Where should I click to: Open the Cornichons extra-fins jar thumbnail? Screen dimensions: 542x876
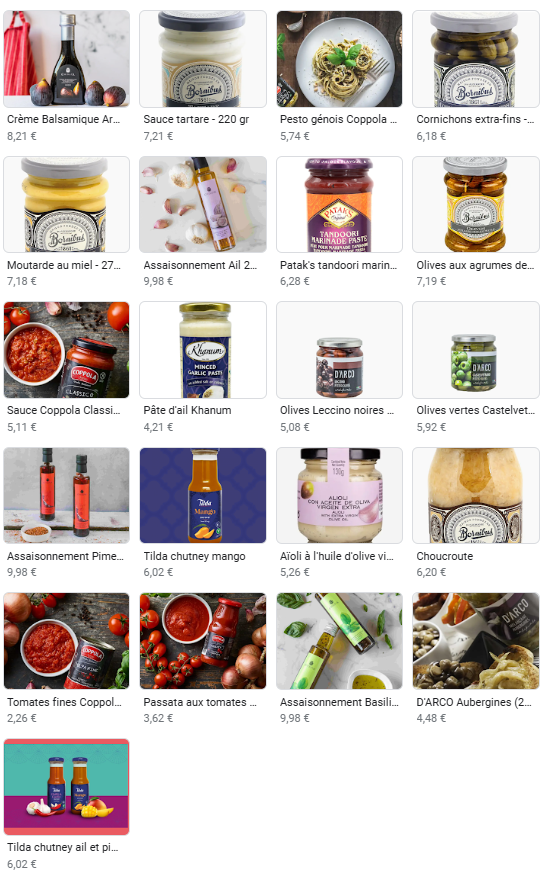[x=476, y=59]
